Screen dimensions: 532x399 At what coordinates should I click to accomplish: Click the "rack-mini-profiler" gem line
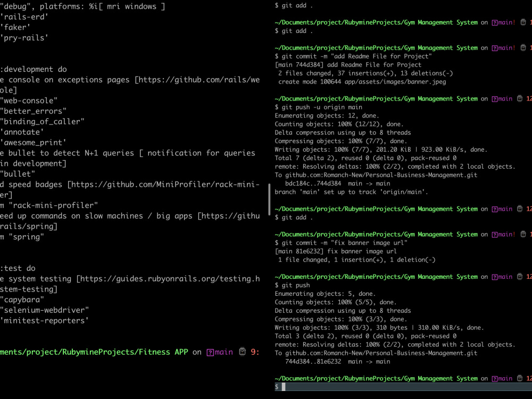[49, 205]
